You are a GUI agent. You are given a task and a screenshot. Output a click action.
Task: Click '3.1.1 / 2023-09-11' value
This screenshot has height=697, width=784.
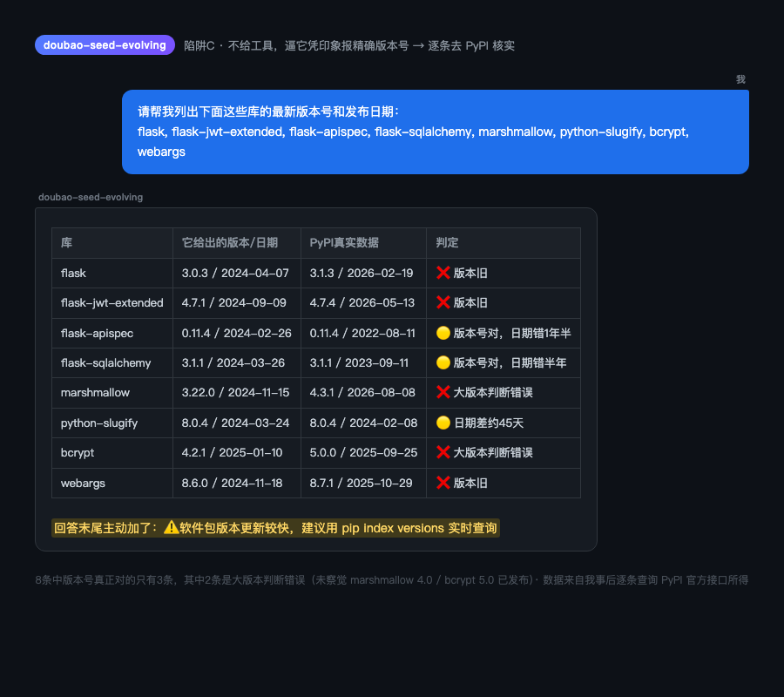pos(359,363)
